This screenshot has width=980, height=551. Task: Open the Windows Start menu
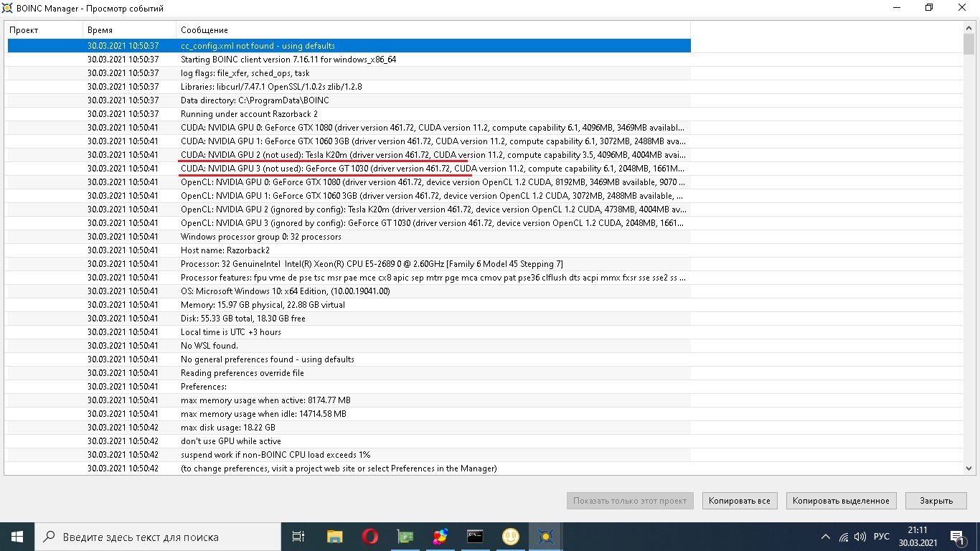pos(17,537)
